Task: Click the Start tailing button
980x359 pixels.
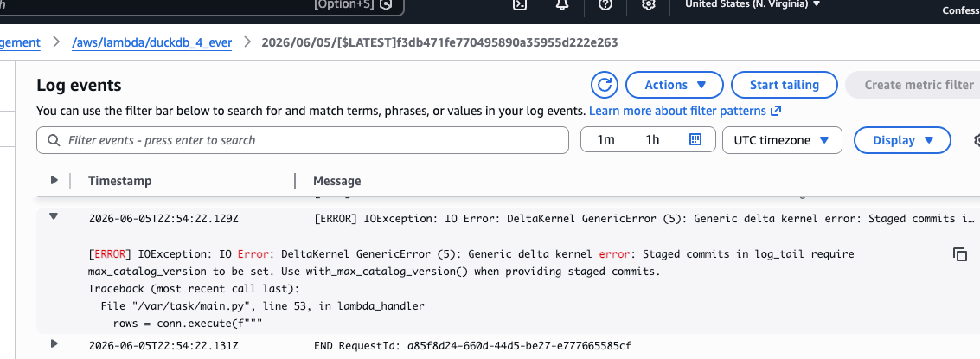Action: [x=785, y=85]
